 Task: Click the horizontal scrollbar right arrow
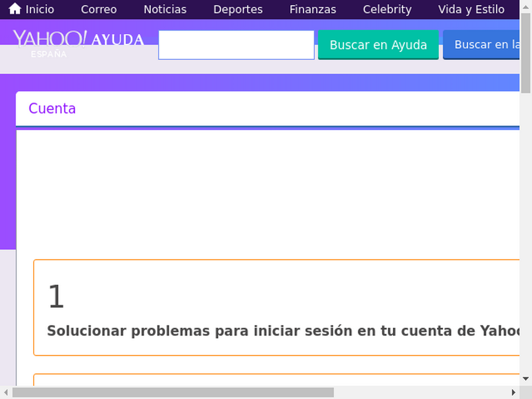pos(514,393)
